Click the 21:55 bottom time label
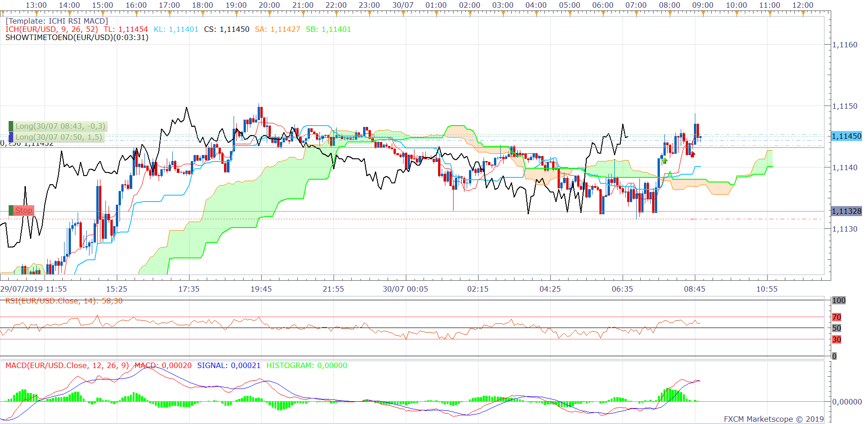The height and width of the screenshot is (424, 868). [334, 289]
